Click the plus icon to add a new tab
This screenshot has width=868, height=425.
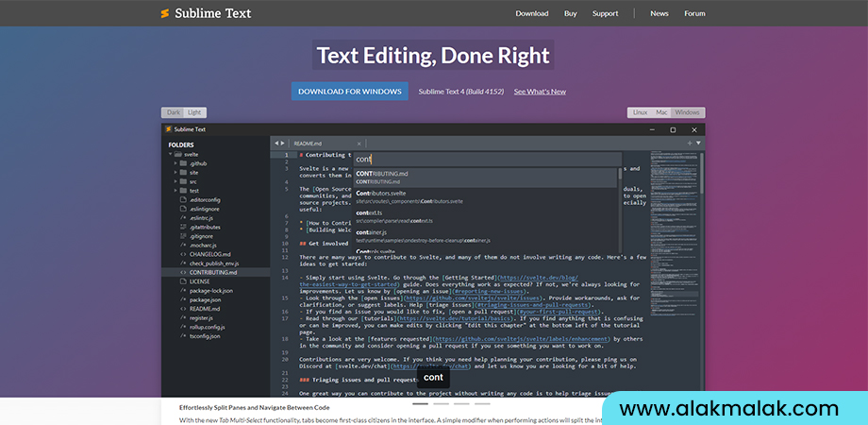tap(690, 144)
